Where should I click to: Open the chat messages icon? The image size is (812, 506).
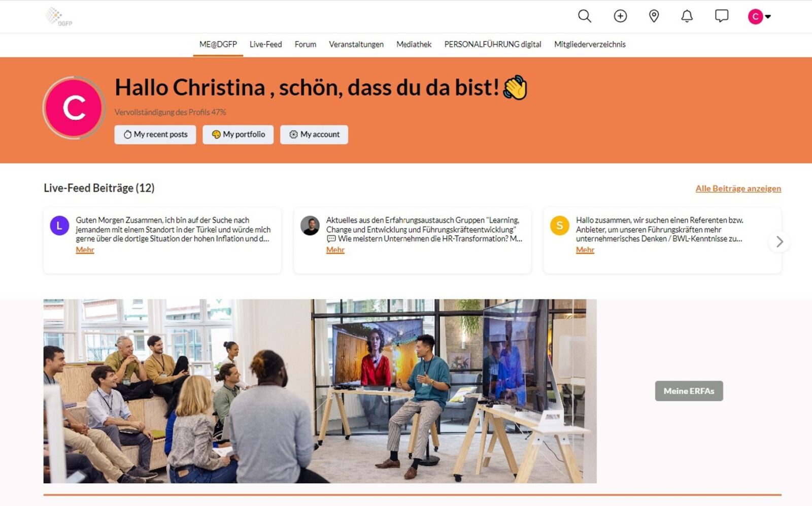coord(721,16)
